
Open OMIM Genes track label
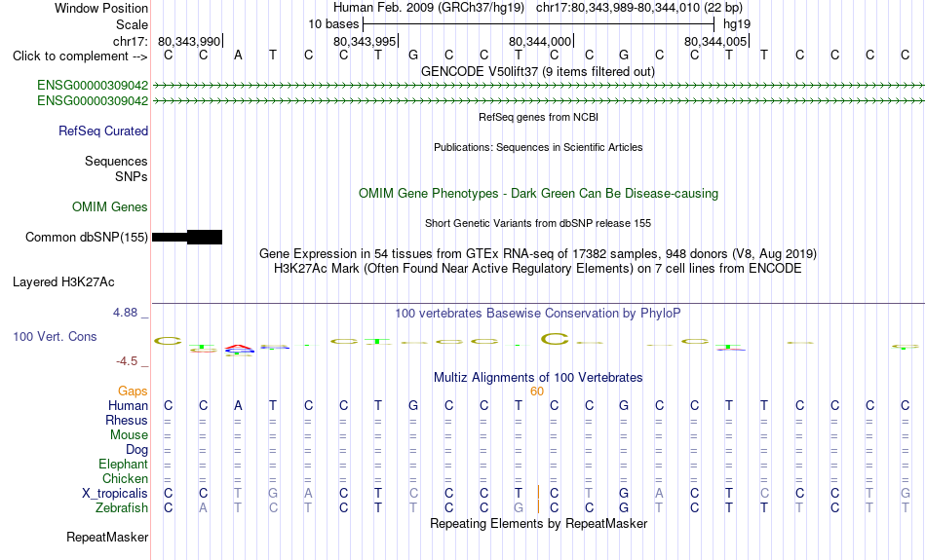pyautogui.click(x=110, y=207)
